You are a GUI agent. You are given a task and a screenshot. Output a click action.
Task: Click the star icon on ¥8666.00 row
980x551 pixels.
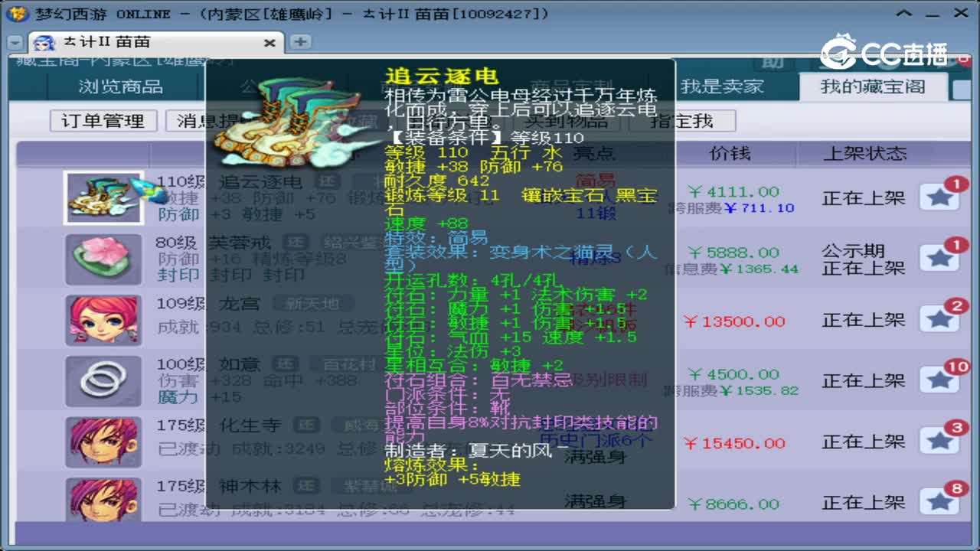(x=939, y=503)
